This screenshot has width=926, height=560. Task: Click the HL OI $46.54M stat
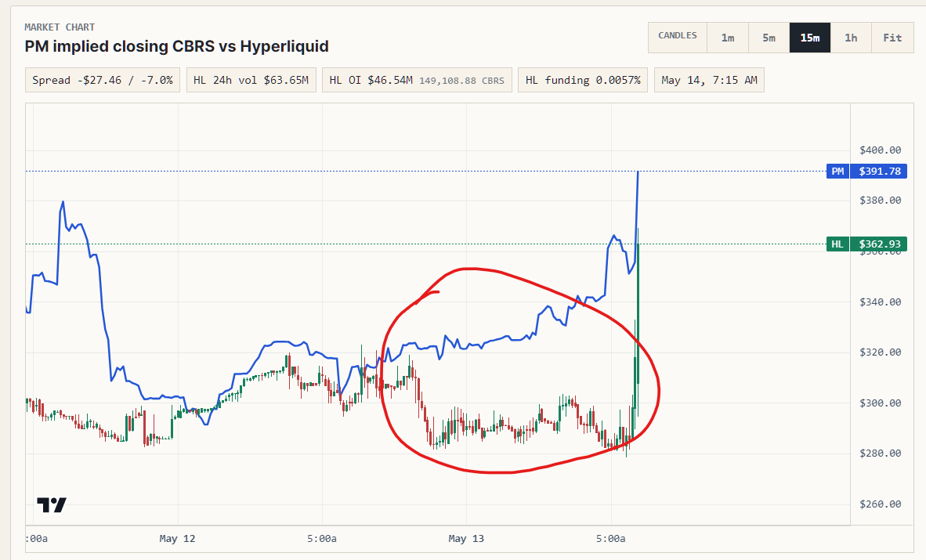(x=417, y=80)
